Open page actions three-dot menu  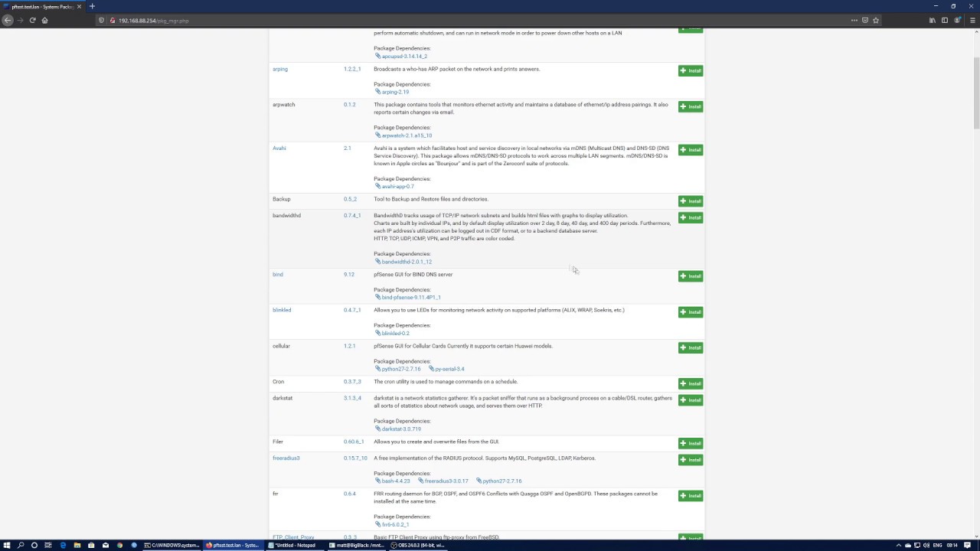tap(854, 21)
